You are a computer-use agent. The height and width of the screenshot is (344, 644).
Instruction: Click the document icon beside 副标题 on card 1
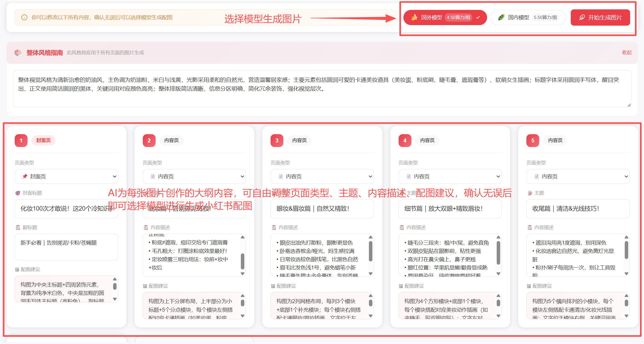[x=18, y=227]
